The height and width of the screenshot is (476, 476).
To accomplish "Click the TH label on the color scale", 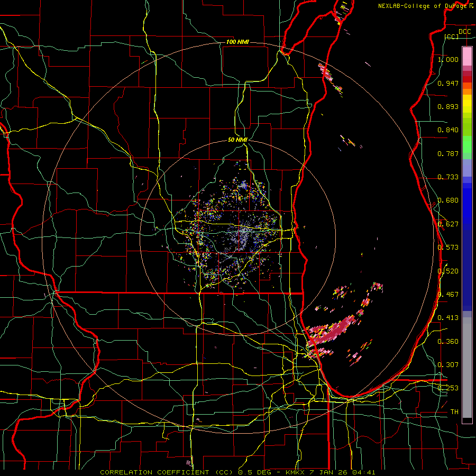I will point(454,411).
